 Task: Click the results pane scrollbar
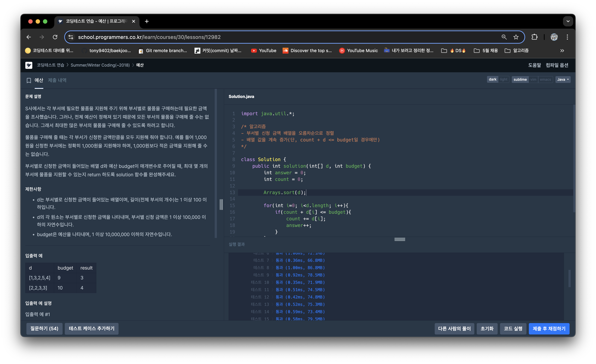569,278
